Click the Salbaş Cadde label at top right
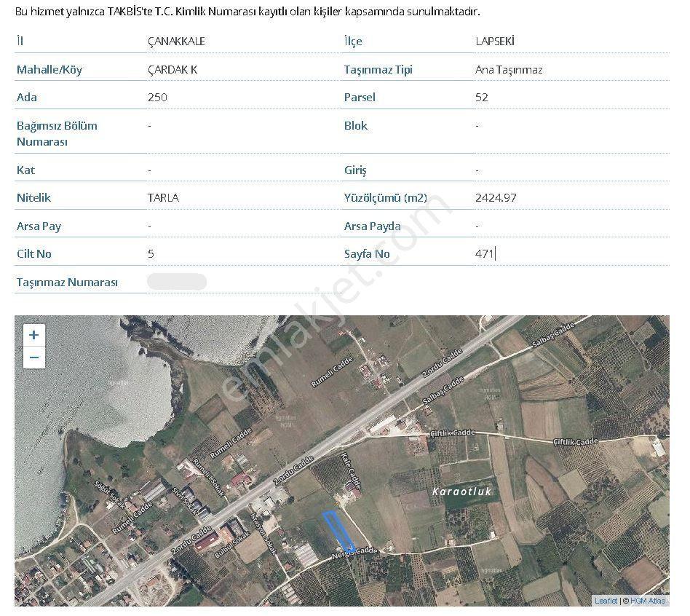 553,335
